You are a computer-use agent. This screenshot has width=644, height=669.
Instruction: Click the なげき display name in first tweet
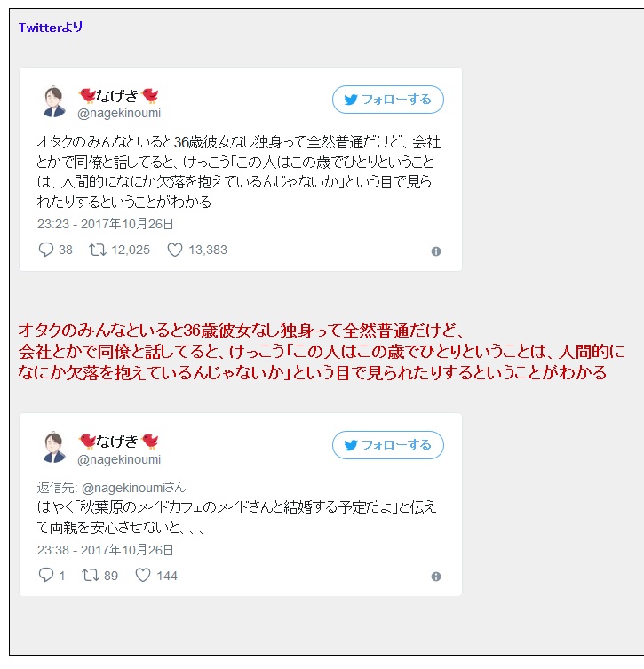pyautogui.click(x=118, y=96)
